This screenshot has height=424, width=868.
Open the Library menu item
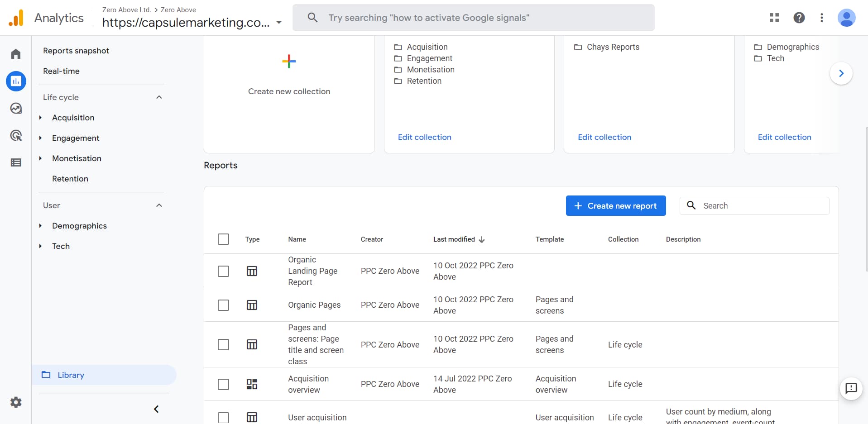tap(104, 375)
